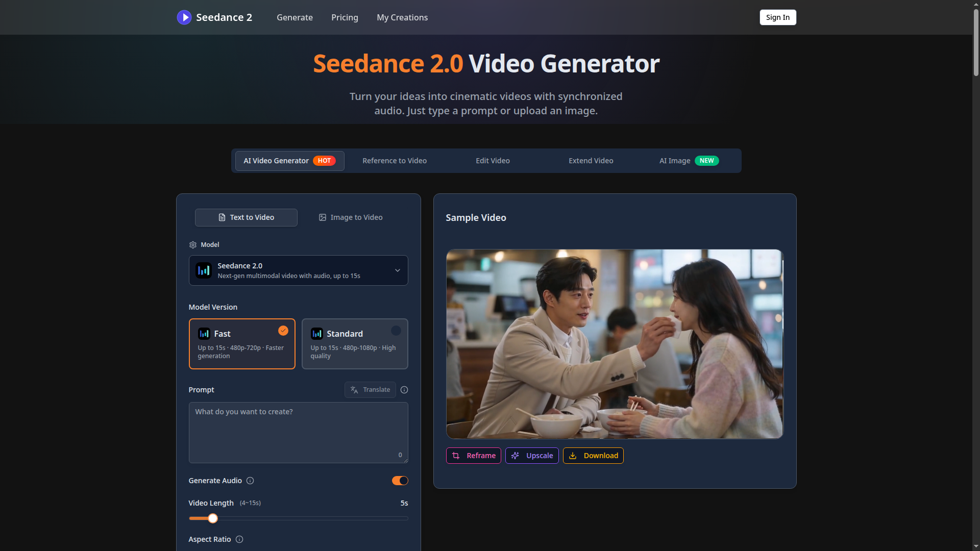Click the prompt info tooltip icon
Viewport: 980px width, 551px height.
(404, 389)
